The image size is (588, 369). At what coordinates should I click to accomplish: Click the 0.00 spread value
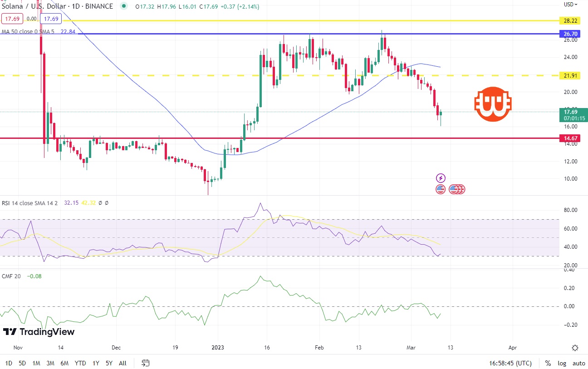(x=32, y=19)
